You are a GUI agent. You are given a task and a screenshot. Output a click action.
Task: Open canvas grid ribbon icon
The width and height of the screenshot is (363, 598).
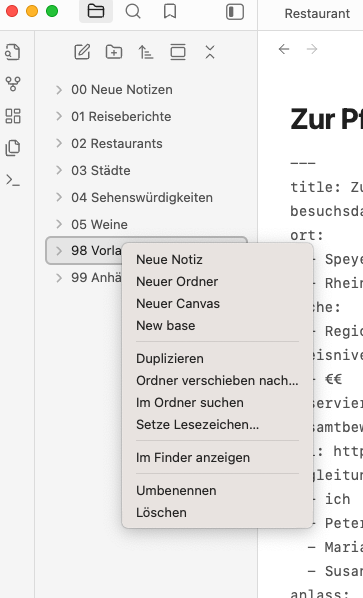13,116
